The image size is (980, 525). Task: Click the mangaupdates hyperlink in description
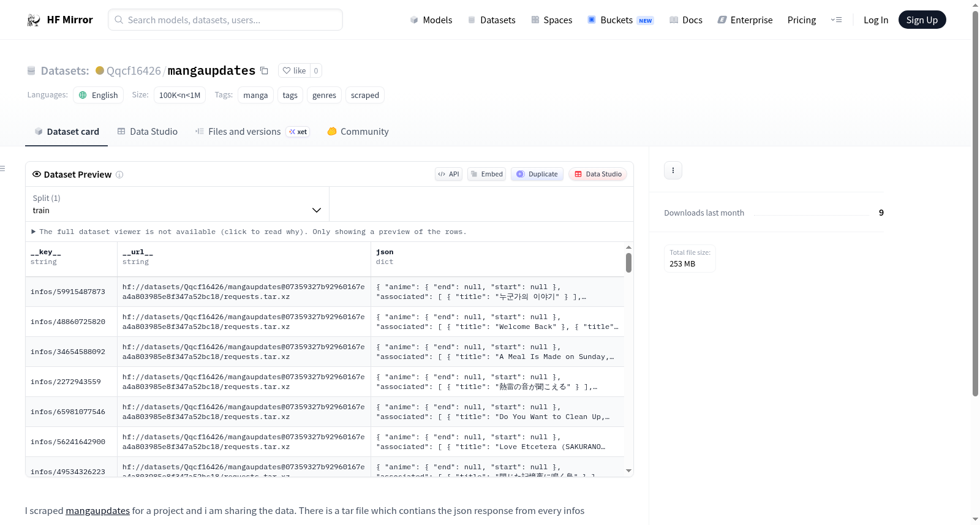[98, 511]
